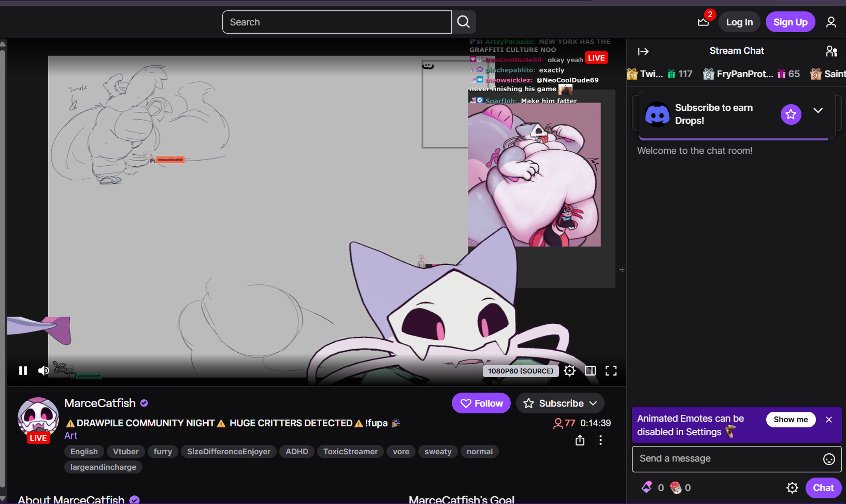Collapse the Stream Chat panel
The height and width of the screenshot is (504, 846).
coord(643,51)
